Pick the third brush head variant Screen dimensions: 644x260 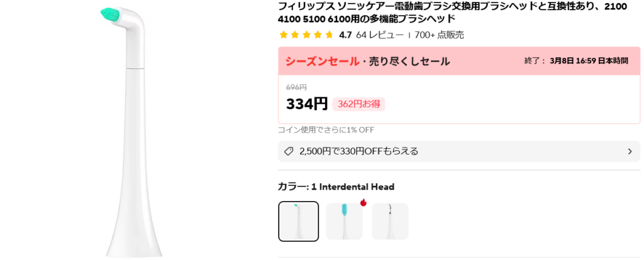(x=390, y=221)
